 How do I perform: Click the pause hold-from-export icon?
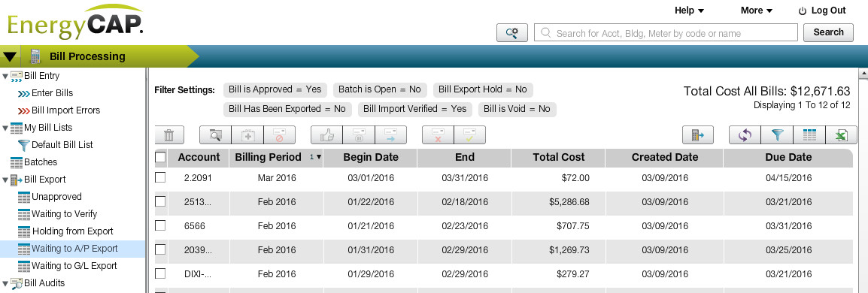click(x=359, y=135)
